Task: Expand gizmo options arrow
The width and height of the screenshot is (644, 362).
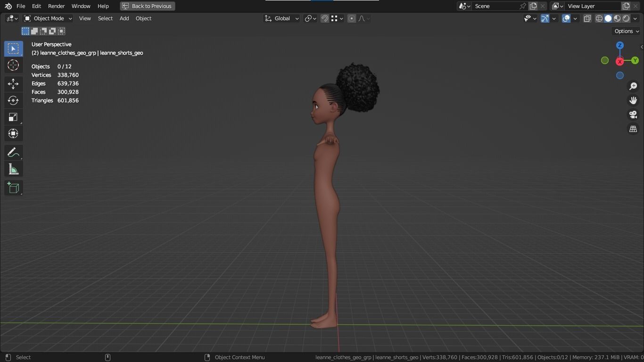Action: tap(554, 18)
